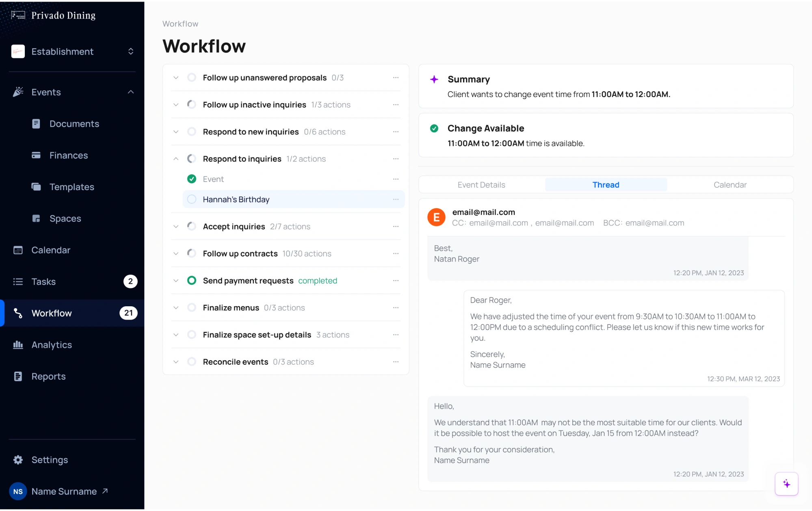Select the Finances icon in sidebar
Image resolution: width=812 pixels, height=511 pixels.
[36, 155]
